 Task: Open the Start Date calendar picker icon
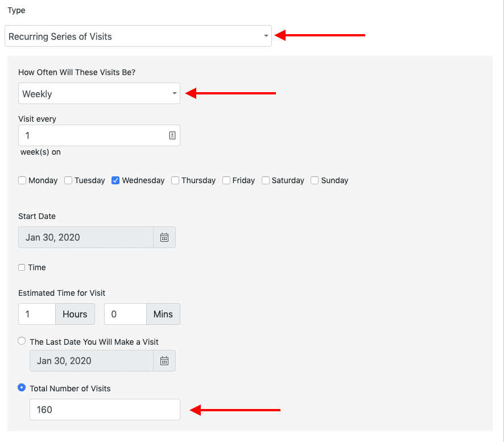(164, 237)
